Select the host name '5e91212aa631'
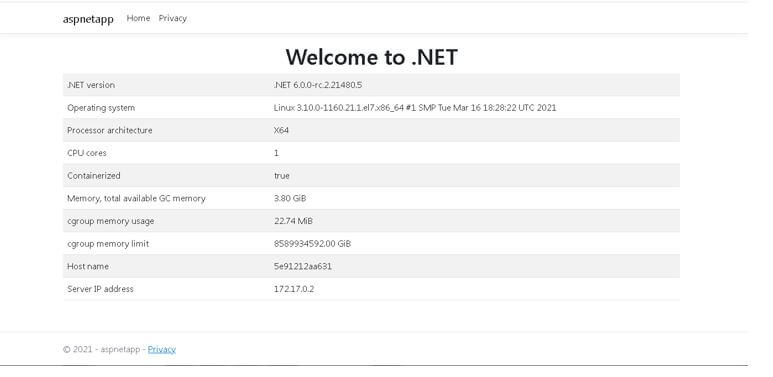 303,266
